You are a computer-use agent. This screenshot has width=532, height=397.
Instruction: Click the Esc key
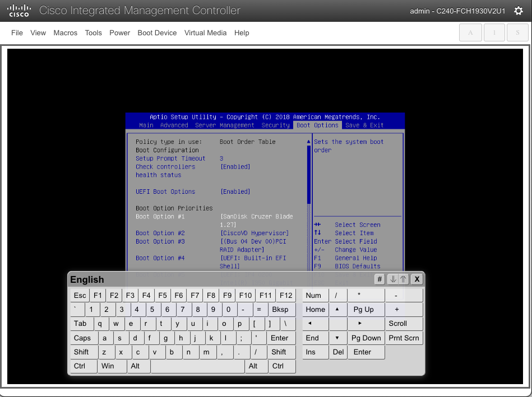[x=80, y=295]
